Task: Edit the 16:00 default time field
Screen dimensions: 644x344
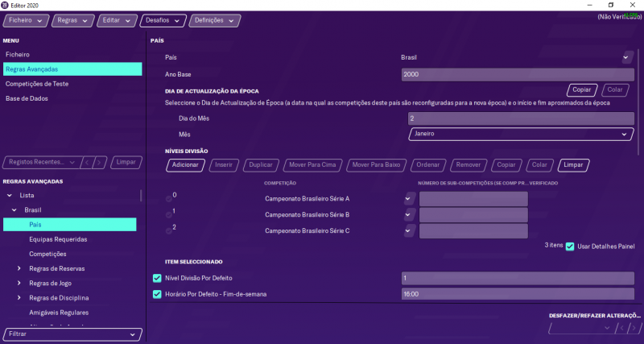Action: tap(518, 294)
